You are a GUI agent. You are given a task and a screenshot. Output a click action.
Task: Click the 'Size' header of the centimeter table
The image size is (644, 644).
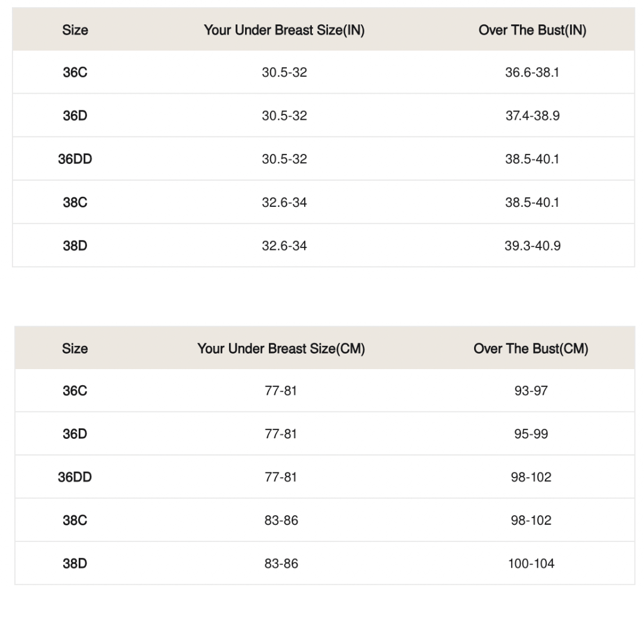point(75,349)
